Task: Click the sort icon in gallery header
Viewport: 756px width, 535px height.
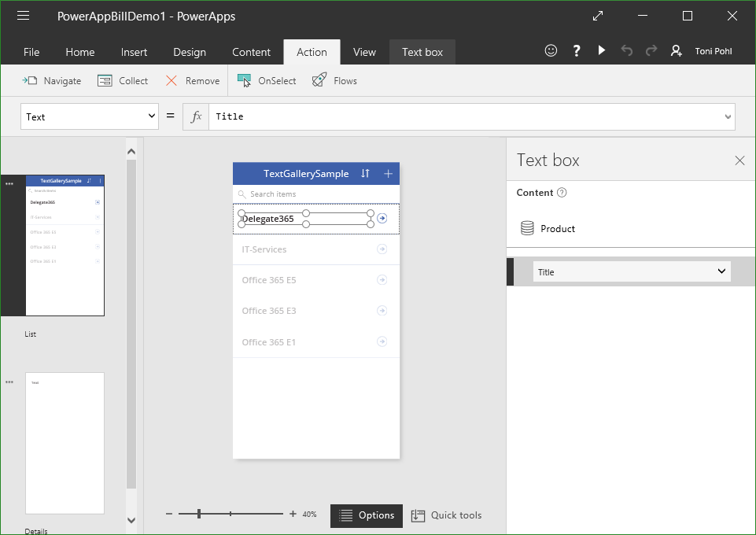Action: point(365,173)
